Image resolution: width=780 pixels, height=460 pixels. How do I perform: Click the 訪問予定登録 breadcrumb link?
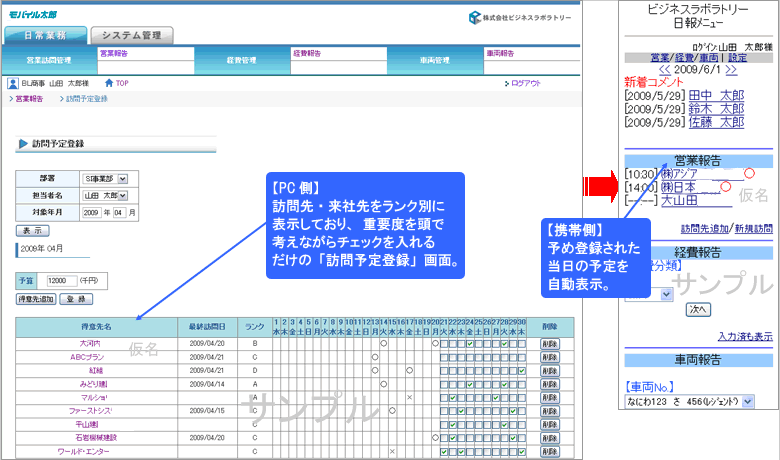[x=87, y=99]
